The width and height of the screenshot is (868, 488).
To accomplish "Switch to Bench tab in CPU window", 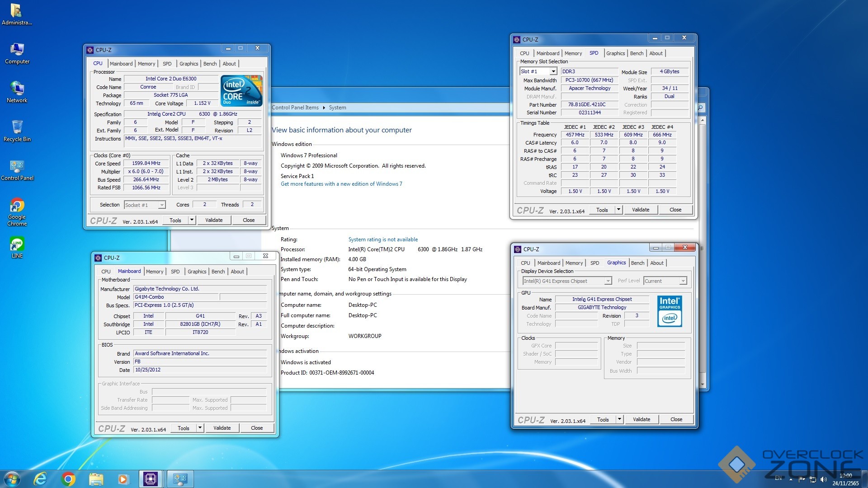I will pos(210,64).
